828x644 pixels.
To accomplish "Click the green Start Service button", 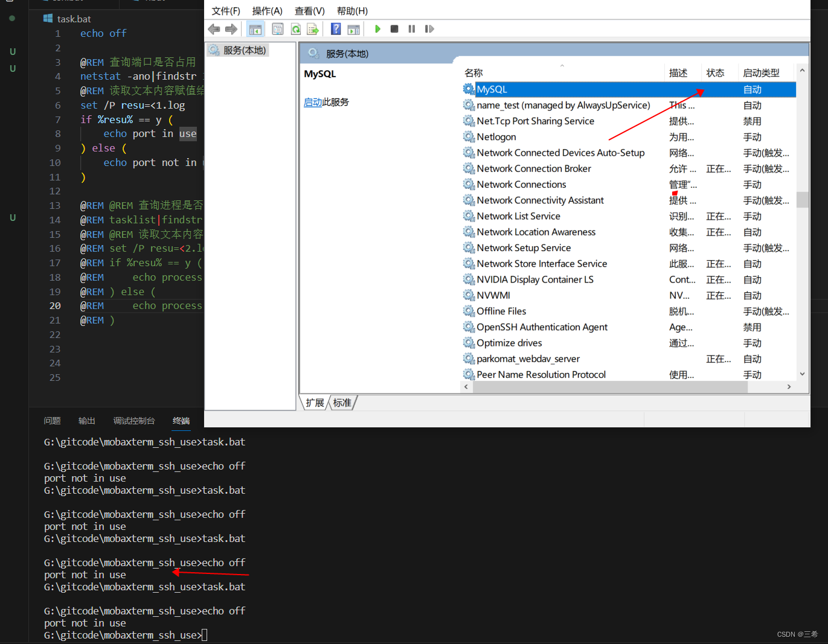I will pyautogui.click(x=377, y=29).
